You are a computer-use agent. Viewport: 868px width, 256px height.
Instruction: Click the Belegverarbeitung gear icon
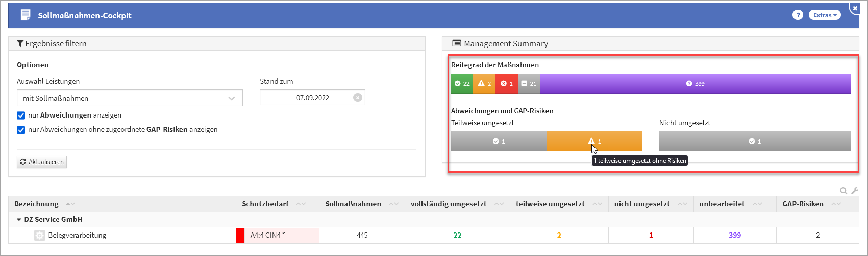[x=39, y=236]
